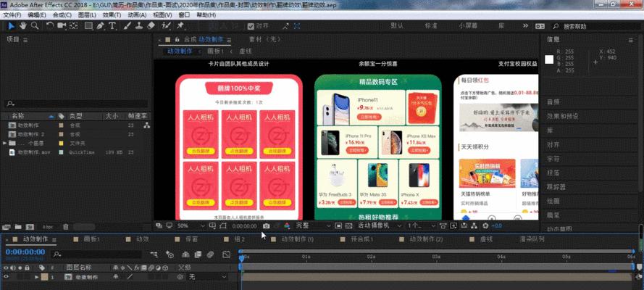The height and width of the screenshot is (290, 644).
Task: Select the Pen tool
Action: [100, 26]
